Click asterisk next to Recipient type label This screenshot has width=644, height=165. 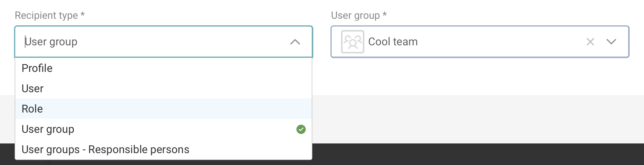(x=83, y=15)
